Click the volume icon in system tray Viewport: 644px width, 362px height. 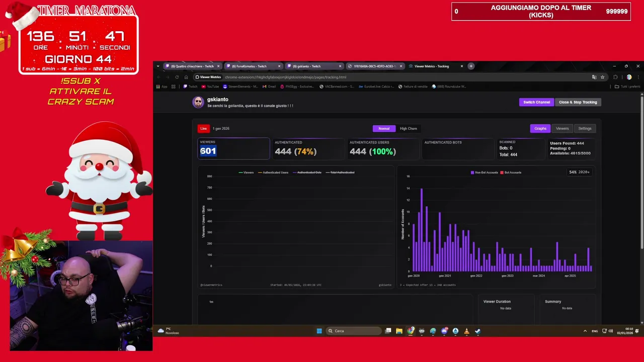(x=611, y=331)
